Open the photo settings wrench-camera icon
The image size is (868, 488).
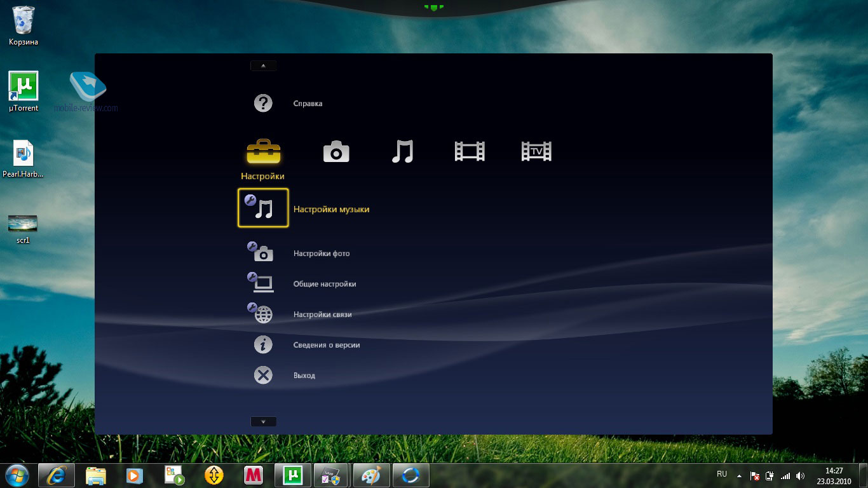pos(261,253)
